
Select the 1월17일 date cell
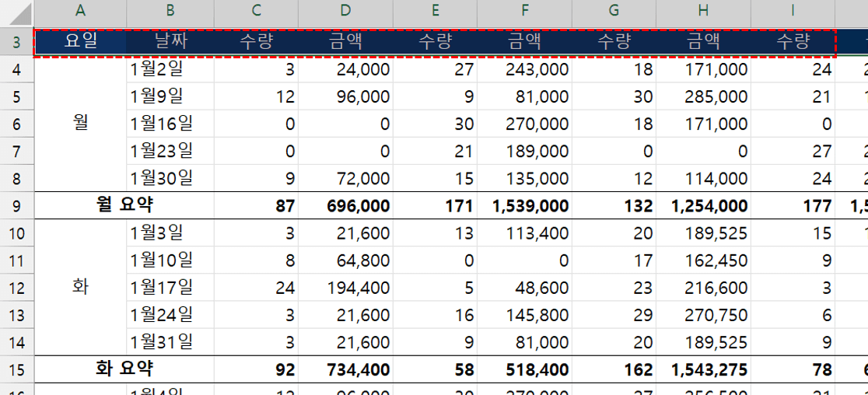click(170, 288)
